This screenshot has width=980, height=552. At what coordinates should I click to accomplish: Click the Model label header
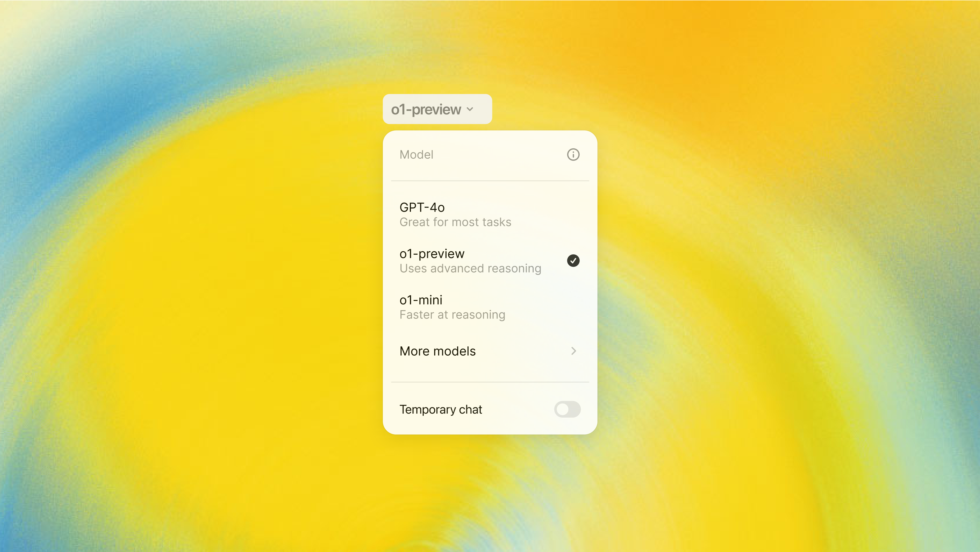tap(417, 154)
